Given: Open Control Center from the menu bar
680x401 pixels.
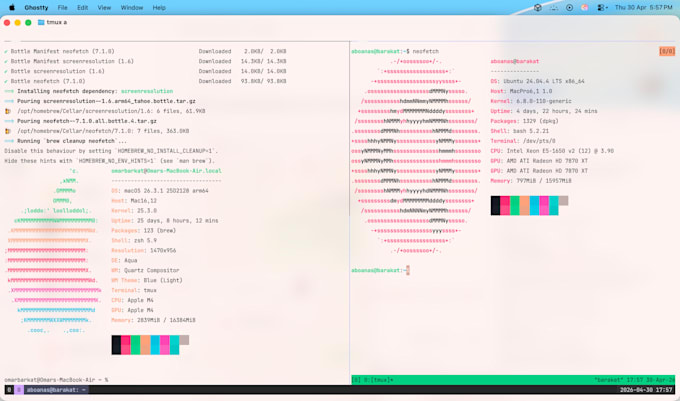Looking at the screenshot, I should click(602, 7).
